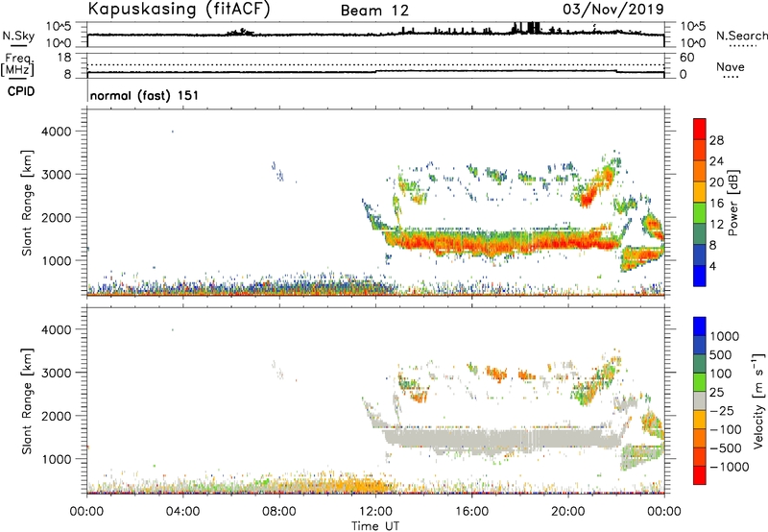The height and width of the screenshot is (532, 768).
Task: Click the 12:00 time tick label
Action: pos(375,512)
